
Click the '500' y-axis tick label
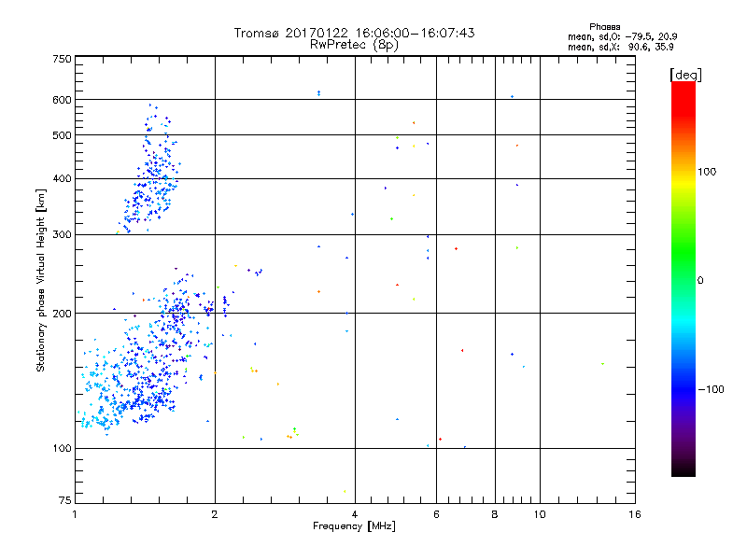pos(62,135)
